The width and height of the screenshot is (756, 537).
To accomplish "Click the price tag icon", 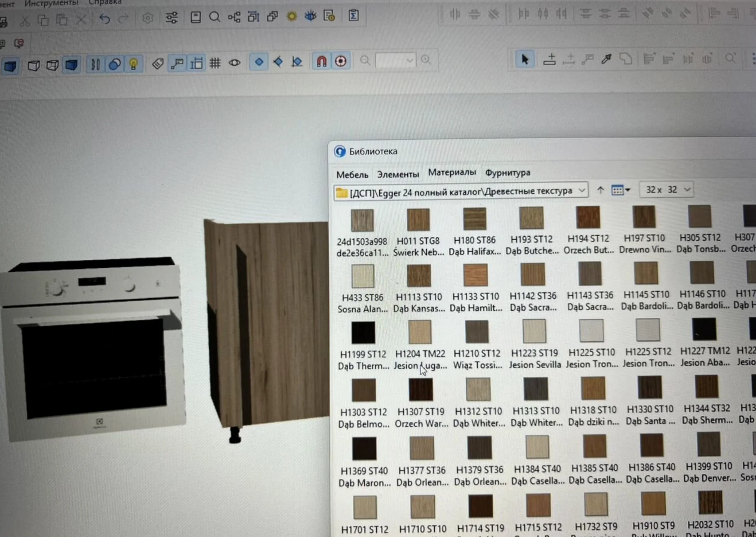I will pos(158,64).
